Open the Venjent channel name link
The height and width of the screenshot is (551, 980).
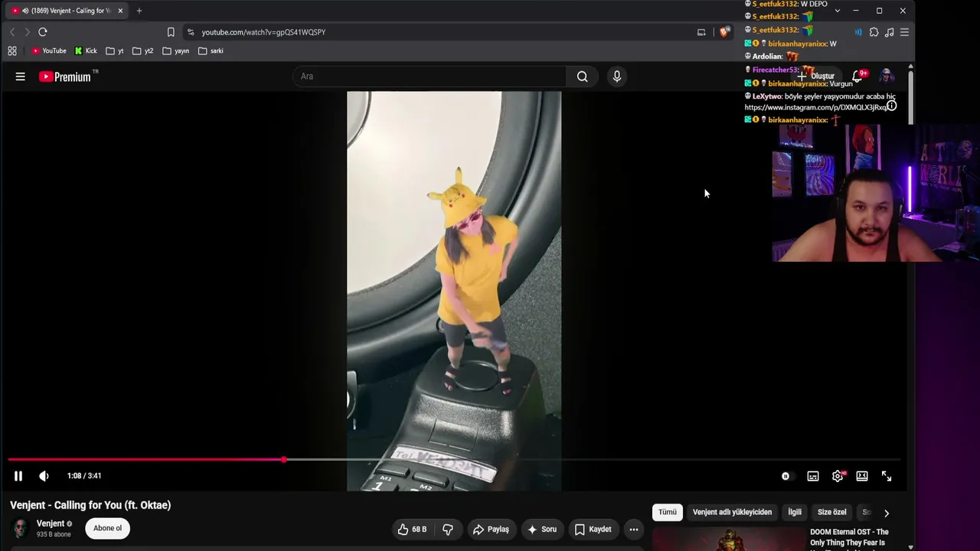pos(50,523)
